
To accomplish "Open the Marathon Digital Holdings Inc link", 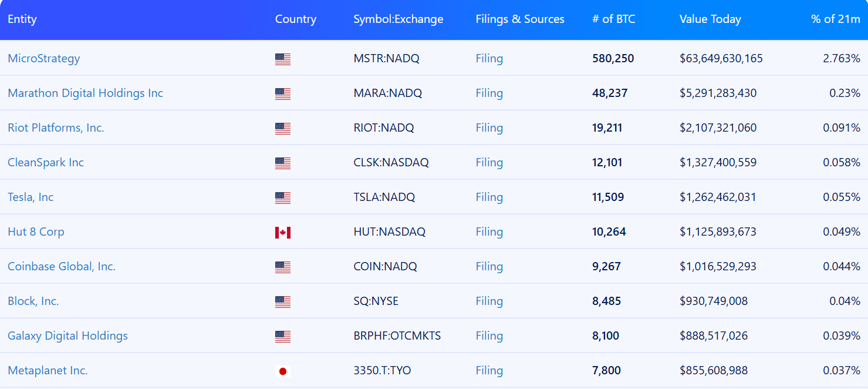I will (85, 93).
